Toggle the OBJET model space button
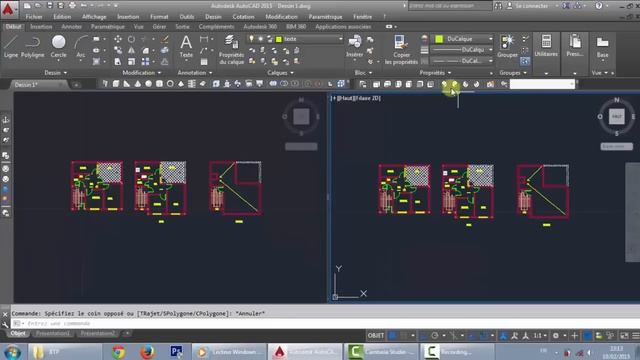 [376, 336]
